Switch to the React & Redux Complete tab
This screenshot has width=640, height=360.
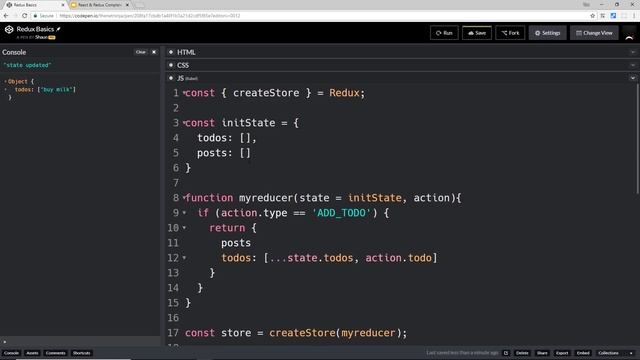coord(100,5)
